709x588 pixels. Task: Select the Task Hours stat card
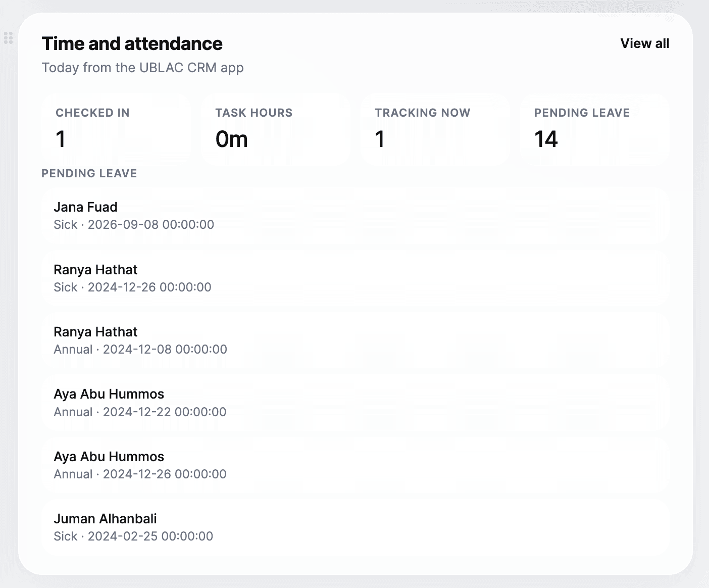276,129
